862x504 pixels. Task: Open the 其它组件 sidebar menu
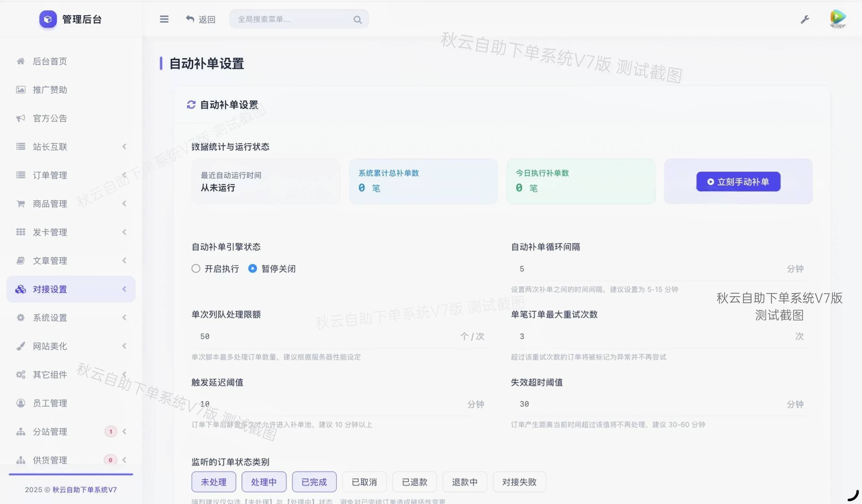coord(71,374)
